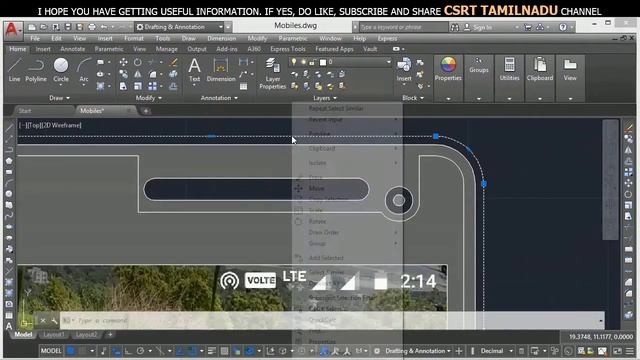The height and width of the screenshot is (360, 640).
Task: Toggle grid display in status bar
Action: click(71, 351)
